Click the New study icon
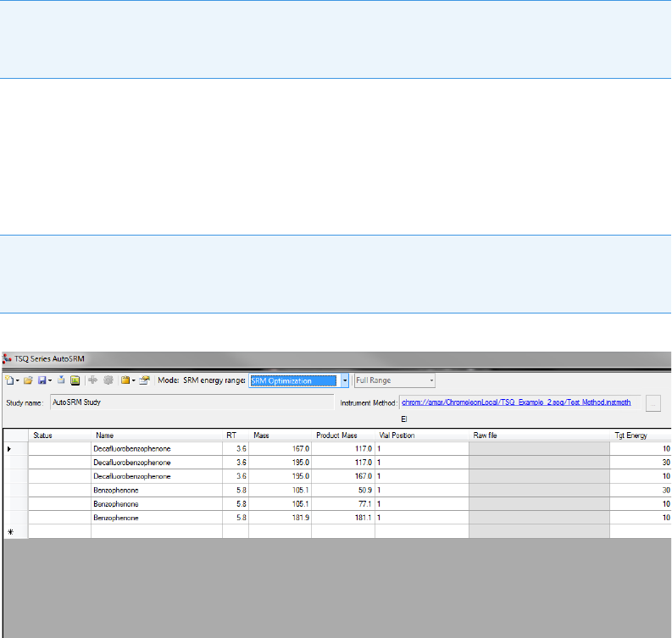 [x=9, y=380]
